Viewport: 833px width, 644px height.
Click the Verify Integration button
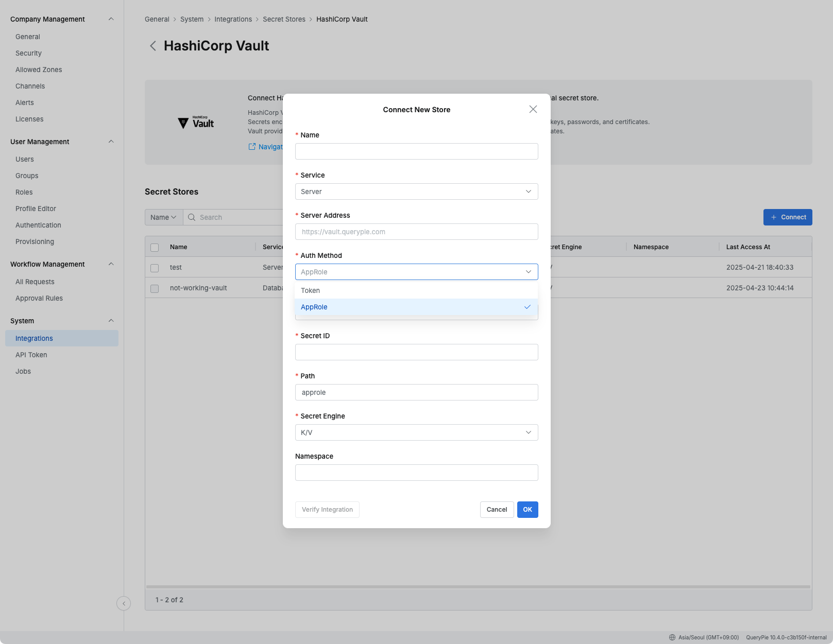pyautogui.click(x=327, y=509)
